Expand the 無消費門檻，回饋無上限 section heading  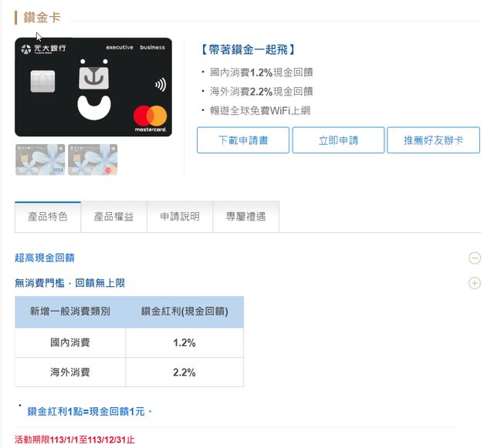(69, 283)
